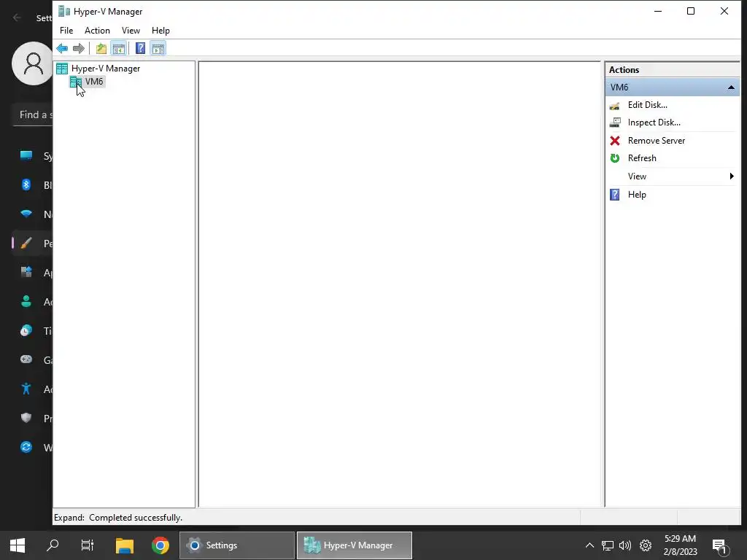This screenshot has width=747, height=560.
Task: Click Refresh in Actions pane
Action: 642,158
